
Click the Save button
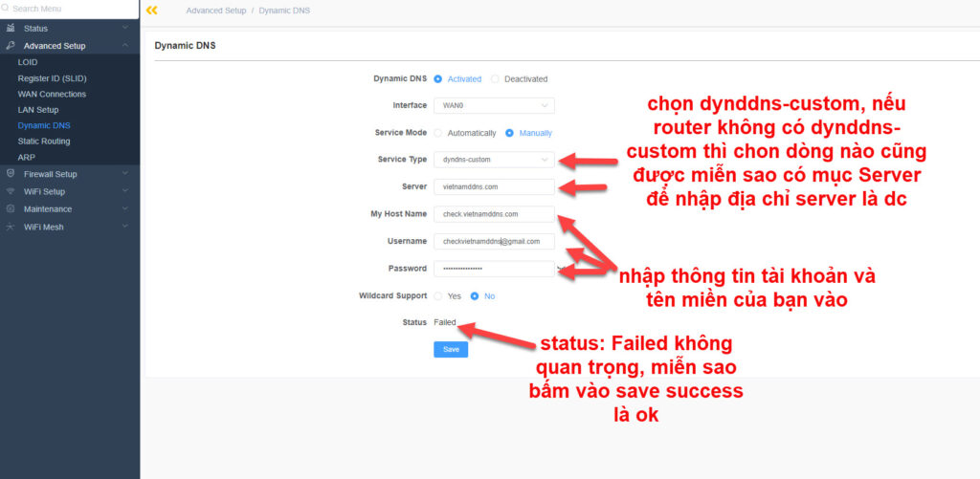point(450,350)
